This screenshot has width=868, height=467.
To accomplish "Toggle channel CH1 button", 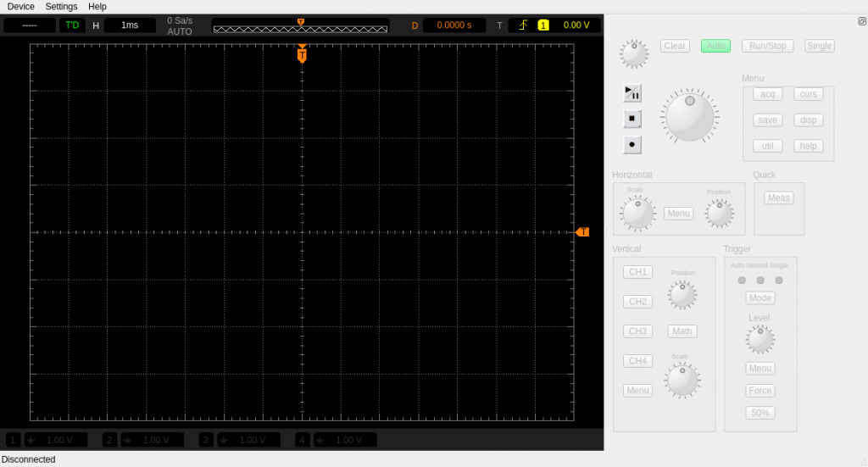I will coord(637,272).
